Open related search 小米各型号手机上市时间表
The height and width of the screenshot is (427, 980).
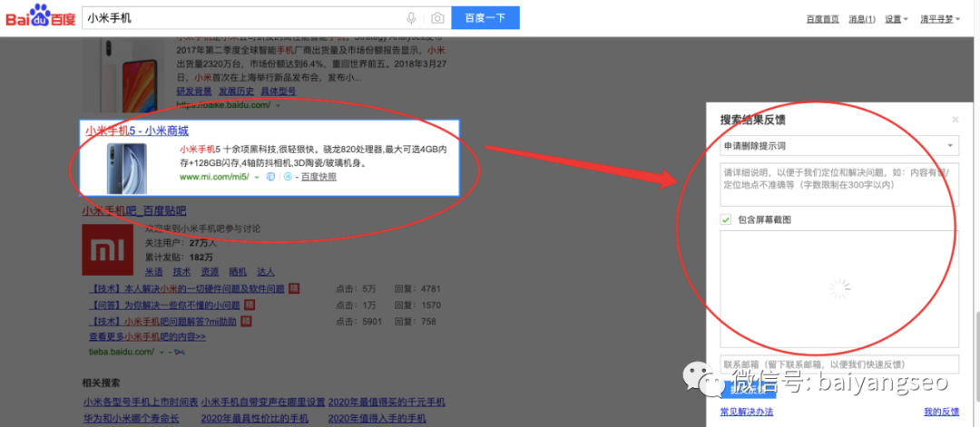tap(141, 402)
